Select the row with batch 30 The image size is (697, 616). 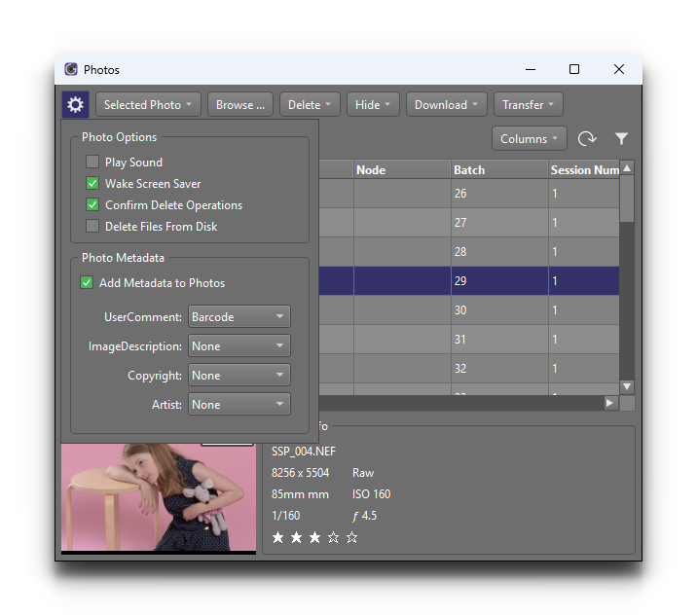[469, 310]
